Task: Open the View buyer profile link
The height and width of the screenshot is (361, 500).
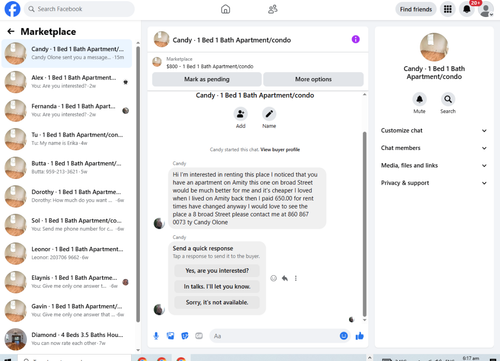Action: pyautogui.click(x=280, y=150)
